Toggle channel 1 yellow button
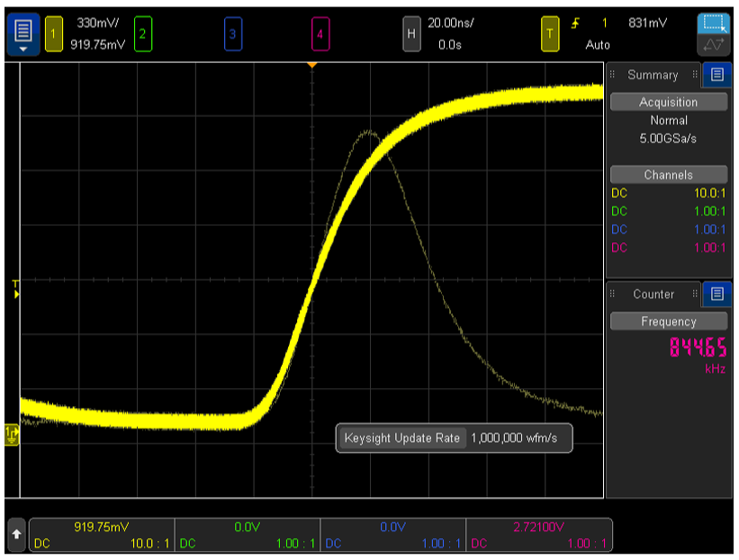The width and height of the screenshot is (739, 560). [x=54, y=34]
